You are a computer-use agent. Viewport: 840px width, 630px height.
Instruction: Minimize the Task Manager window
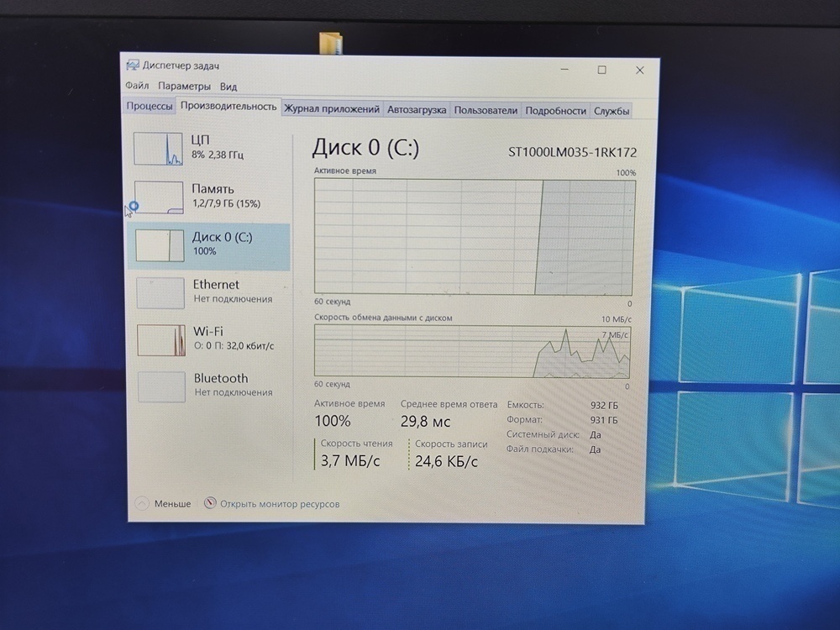tap(564, 69)
